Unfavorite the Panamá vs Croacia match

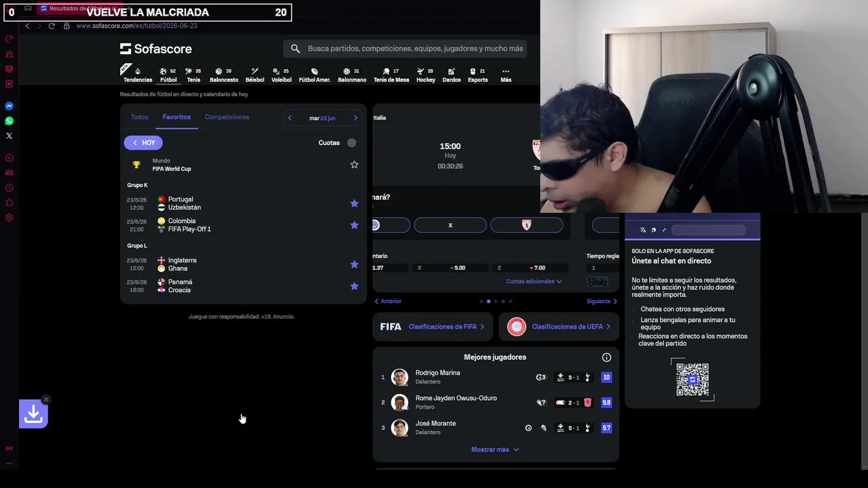[x=354, y=286]
